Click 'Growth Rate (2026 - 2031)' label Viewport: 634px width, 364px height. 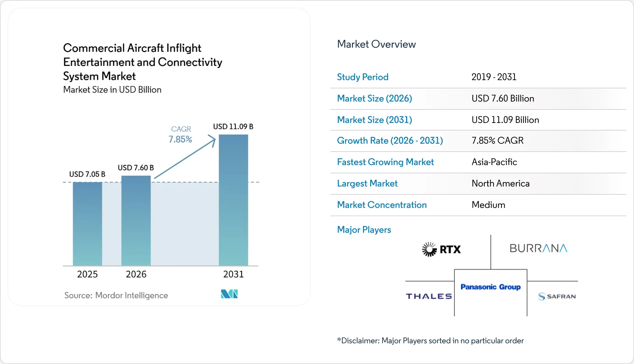[x=390, y=141]
